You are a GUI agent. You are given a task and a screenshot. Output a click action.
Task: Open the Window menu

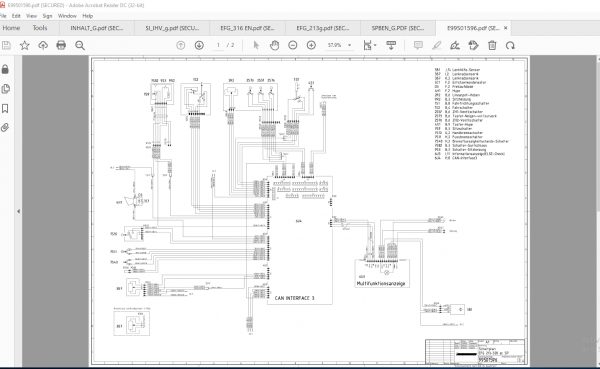(67, 16)
